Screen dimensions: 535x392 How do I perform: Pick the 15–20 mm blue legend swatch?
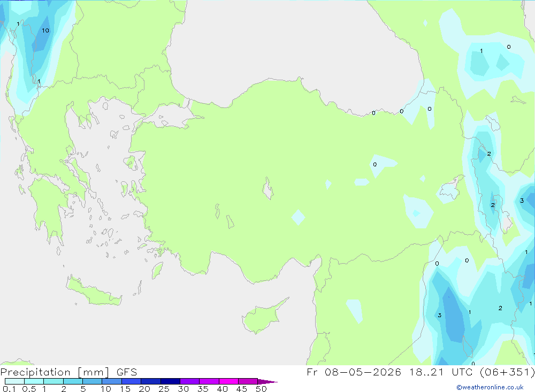pos(131,381)
